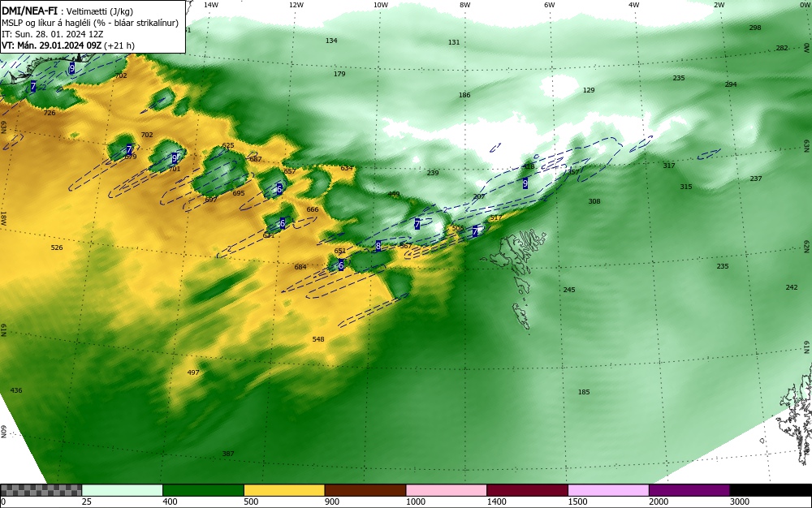Click the 'DMI/NEA-FI' title text
The width and height of the screenshot is (812, 508).
[x=29, y=11]
